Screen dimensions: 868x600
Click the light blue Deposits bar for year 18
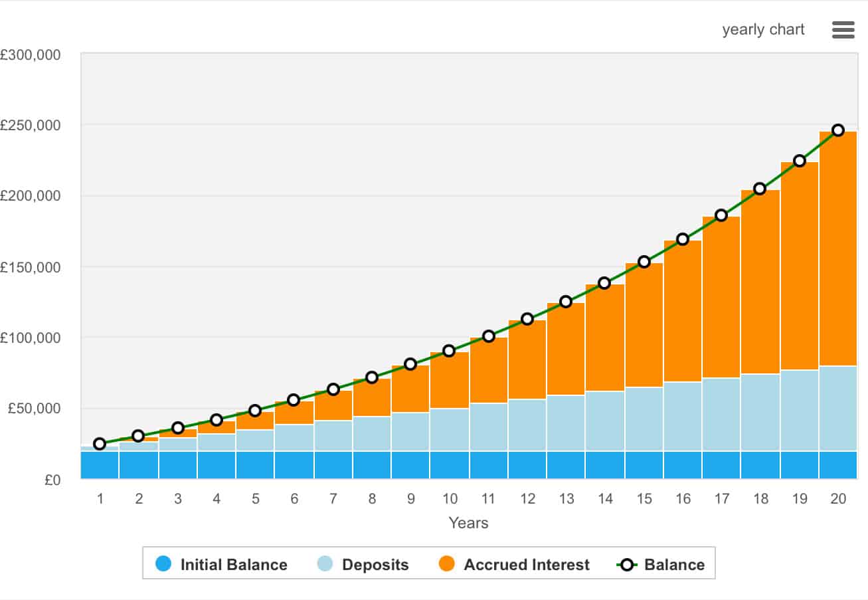point(760,412)
